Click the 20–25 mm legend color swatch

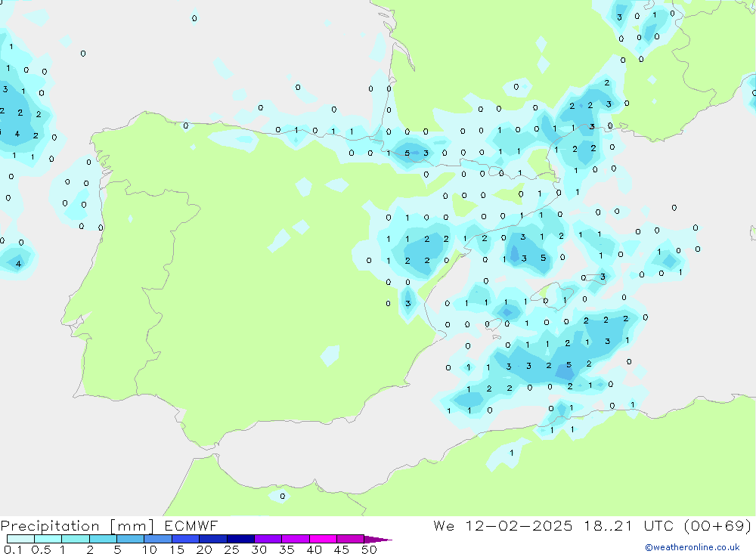[x=213, y=539]
